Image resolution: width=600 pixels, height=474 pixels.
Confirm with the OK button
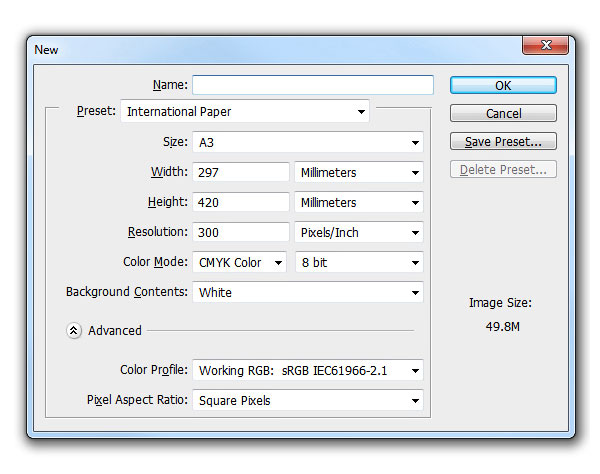[x=503, y=85]
